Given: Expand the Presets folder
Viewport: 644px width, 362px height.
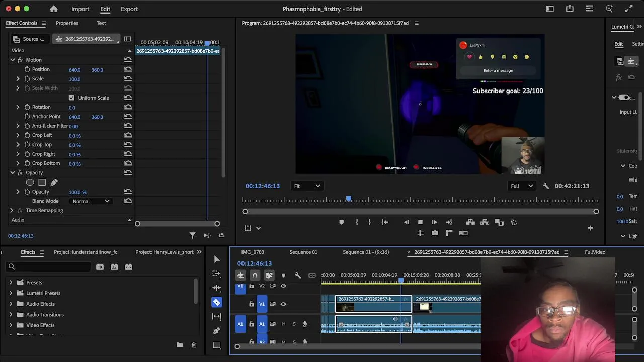Looking at the screenshot, I should coord(11,283).
